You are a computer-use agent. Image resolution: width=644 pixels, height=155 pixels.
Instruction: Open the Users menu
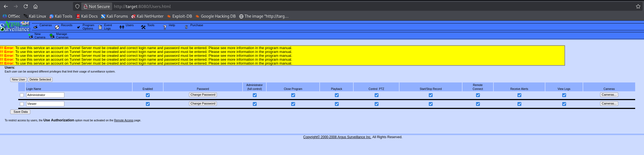[130, 25]
